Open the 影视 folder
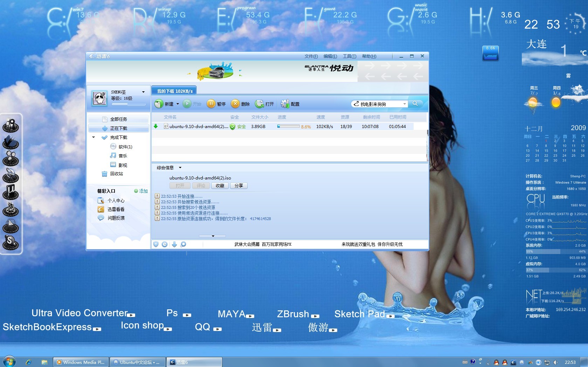Viewport: 588px width, 367px height. pyautogui.click(x=118, y=165)
